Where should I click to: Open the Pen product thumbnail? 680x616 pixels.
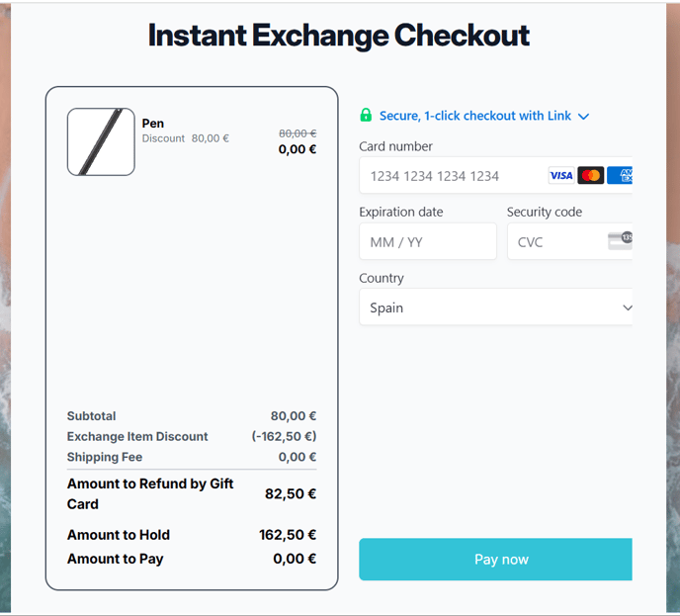[101, 141]
